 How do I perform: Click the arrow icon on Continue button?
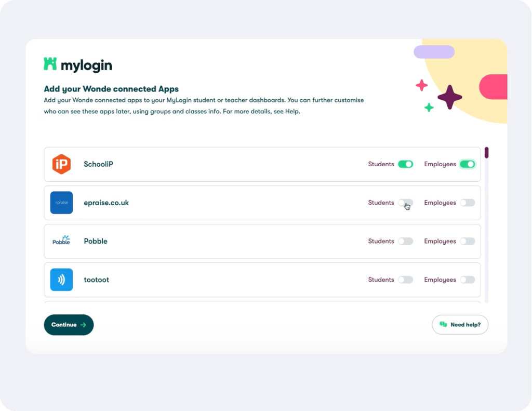coord(83,325)
